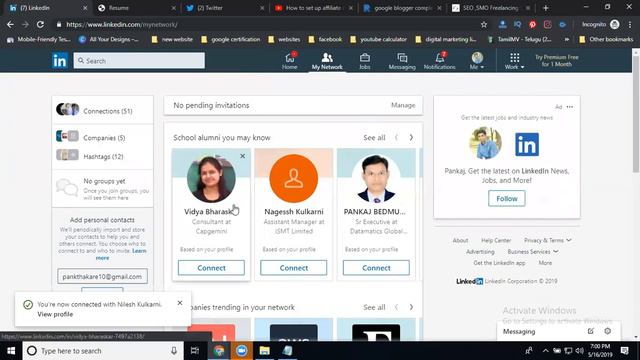Click View profile in the toast

tap(55, 314)
